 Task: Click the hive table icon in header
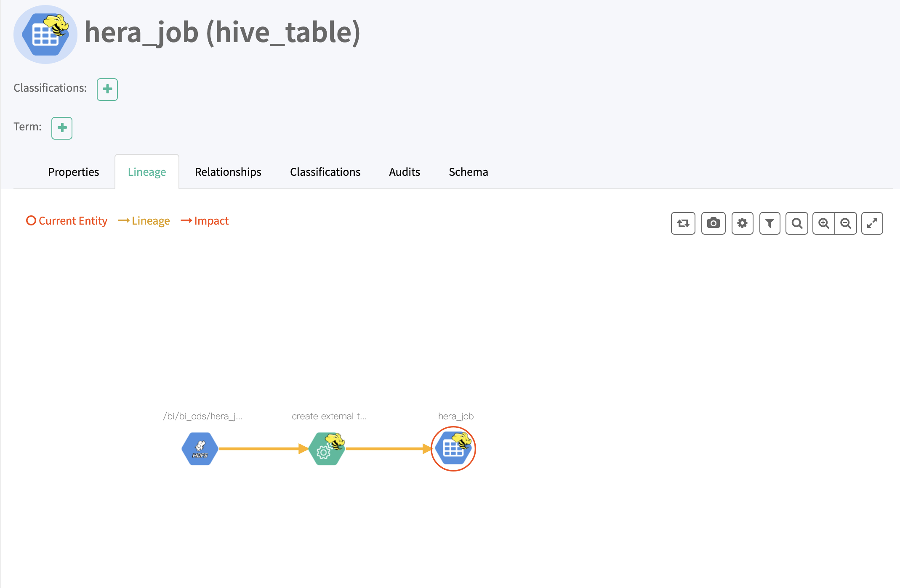coord(45,34)
